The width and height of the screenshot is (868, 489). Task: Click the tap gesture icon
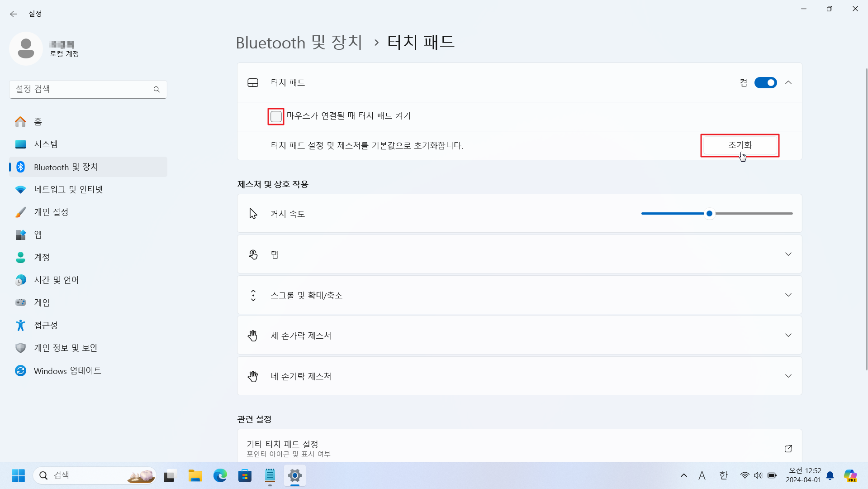pyautogui.click(x=253, y=254)
